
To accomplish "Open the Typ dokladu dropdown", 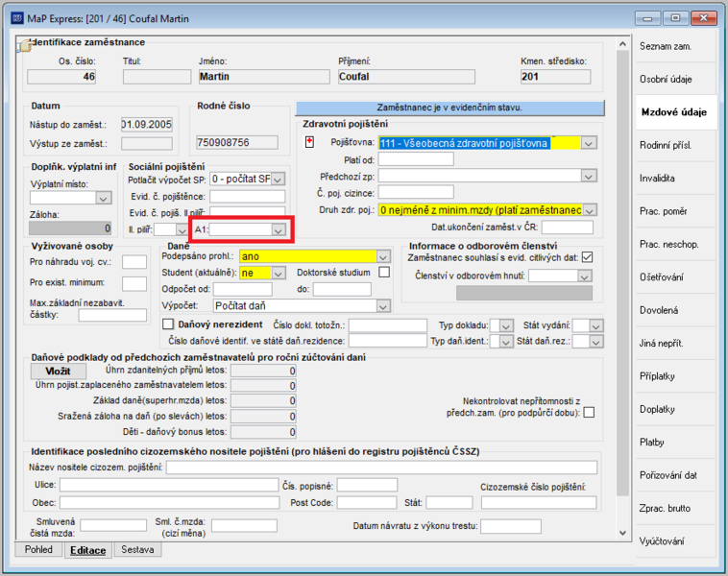I will coord(506,326).
